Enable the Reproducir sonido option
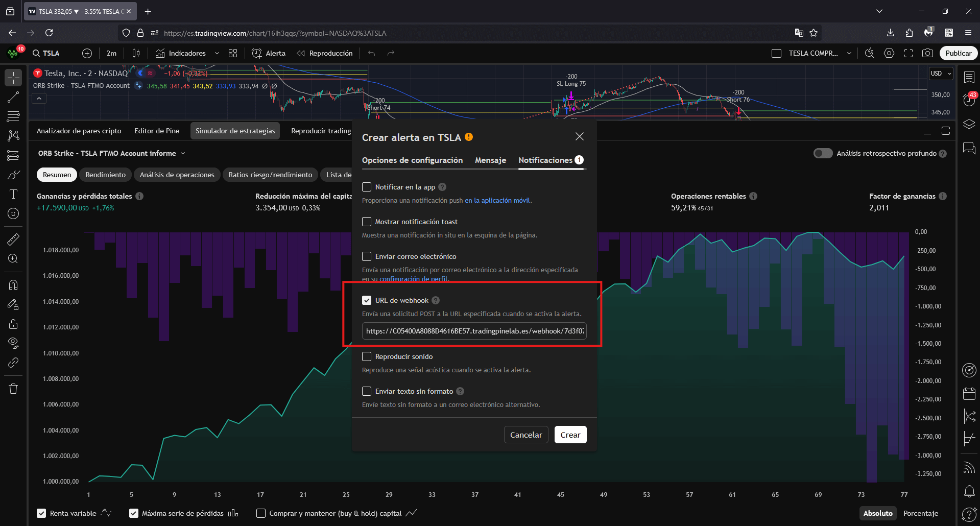 [x=366, y=356]
